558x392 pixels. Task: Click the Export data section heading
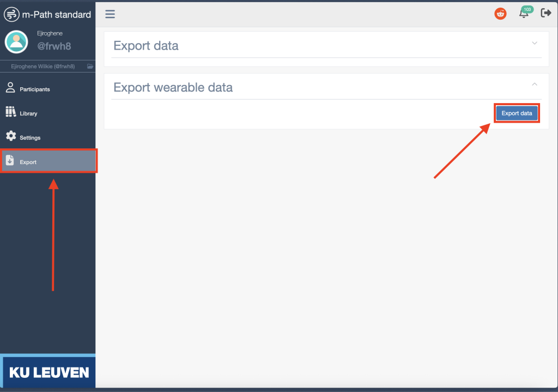[x=146, y=46]
